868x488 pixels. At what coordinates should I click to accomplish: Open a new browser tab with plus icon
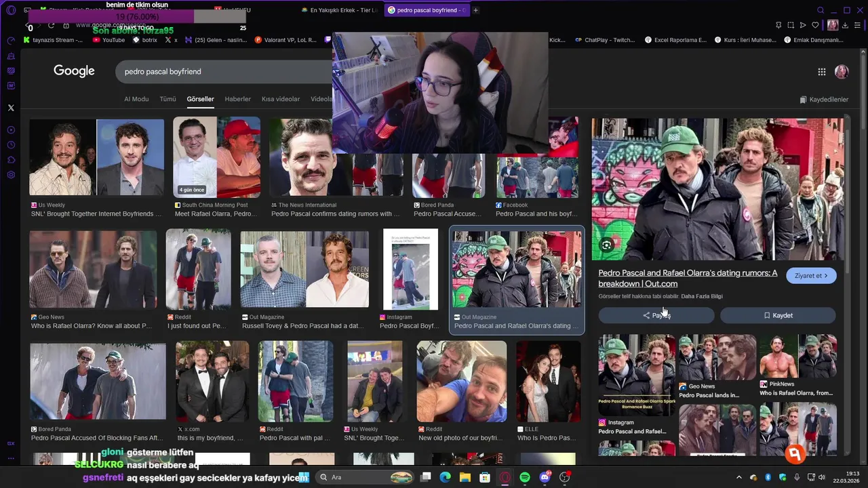click(475, 10)
